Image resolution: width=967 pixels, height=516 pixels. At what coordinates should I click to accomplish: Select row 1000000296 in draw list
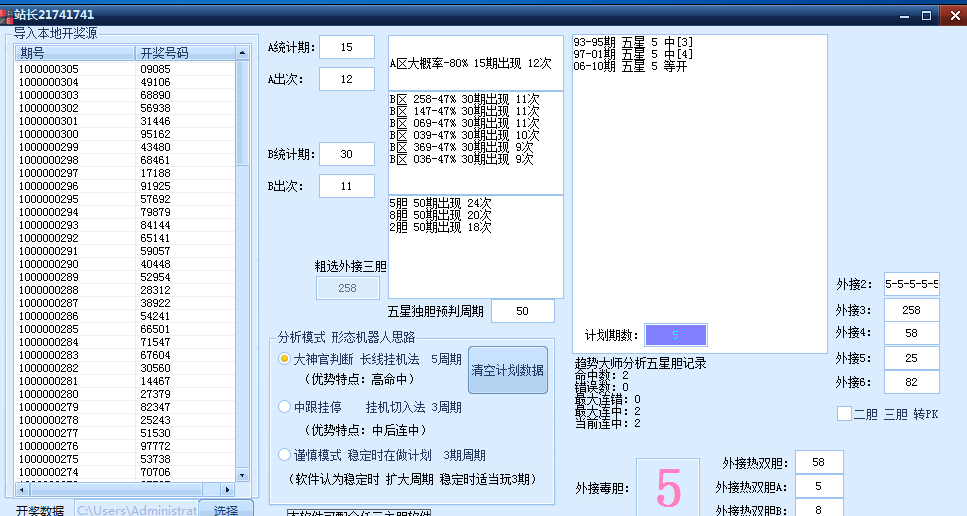[125, 186]
